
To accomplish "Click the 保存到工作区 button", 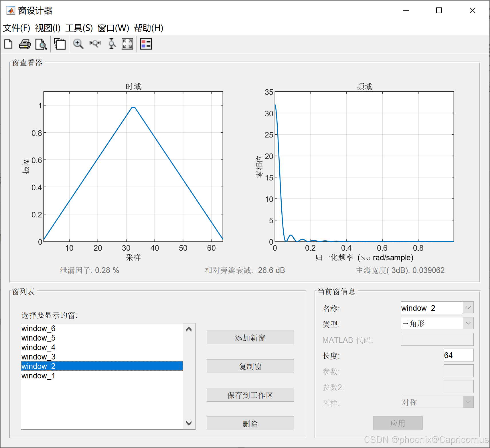I will [250, 395].
